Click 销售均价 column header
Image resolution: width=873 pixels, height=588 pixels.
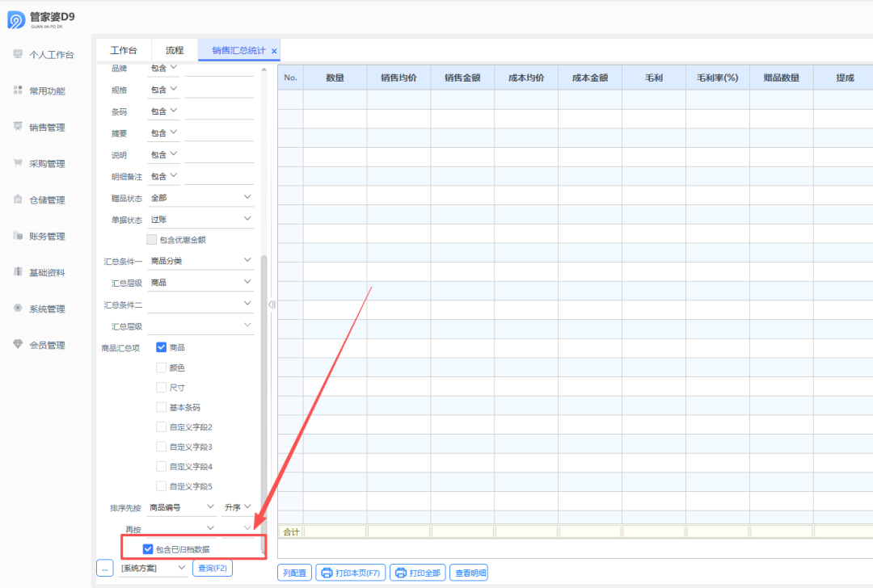click(399, 78)
